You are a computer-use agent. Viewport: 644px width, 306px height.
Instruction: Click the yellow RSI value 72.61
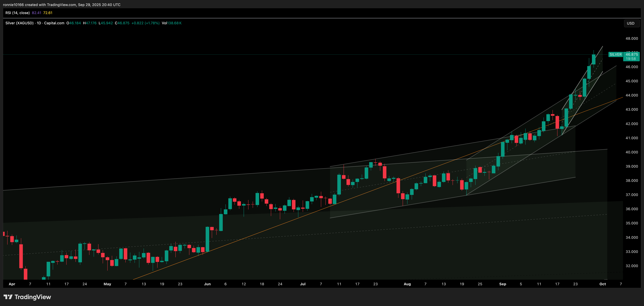(x=48, y=13)
